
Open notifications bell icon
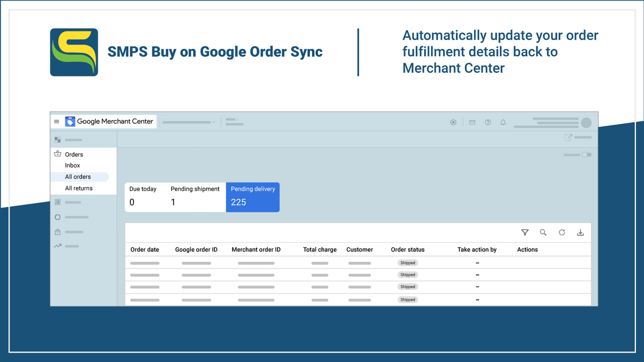(x=503, y=122)
